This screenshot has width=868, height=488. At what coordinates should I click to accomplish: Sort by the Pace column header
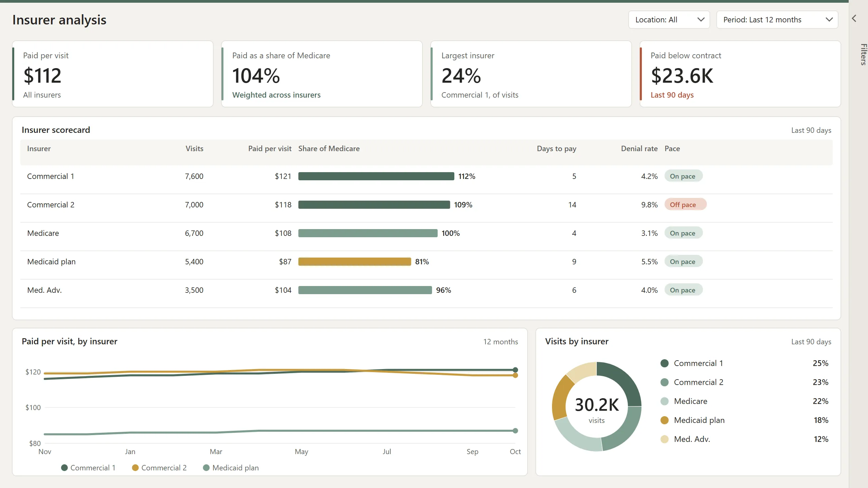pyautogui.click(x=672, y=148)
